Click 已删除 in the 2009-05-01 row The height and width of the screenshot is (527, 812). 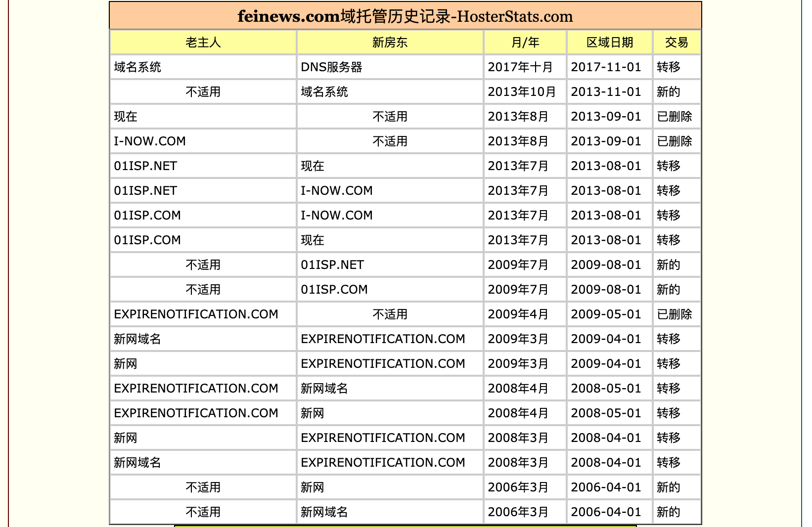(675, 314)
